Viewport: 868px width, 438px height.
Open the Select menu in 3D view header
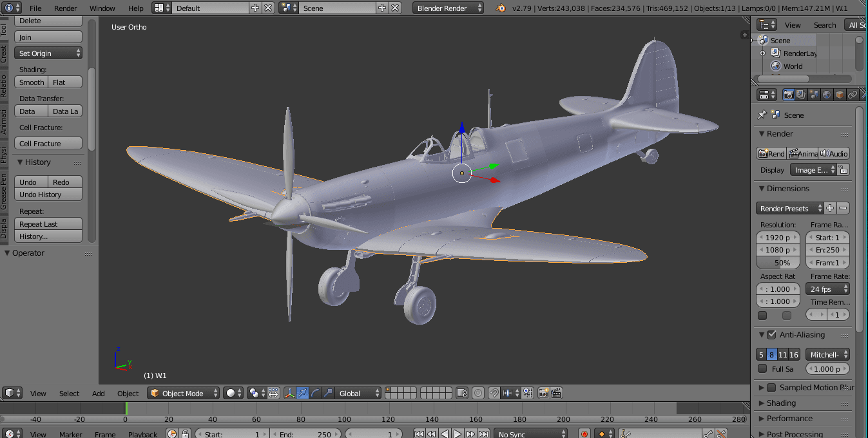(x=69, y=394)
